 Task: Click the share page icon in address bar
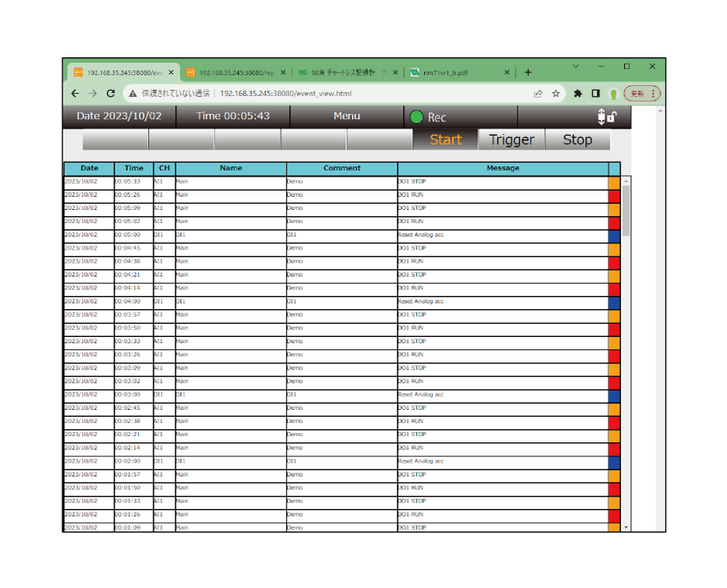pyautogui.click(x=538, y=93)
